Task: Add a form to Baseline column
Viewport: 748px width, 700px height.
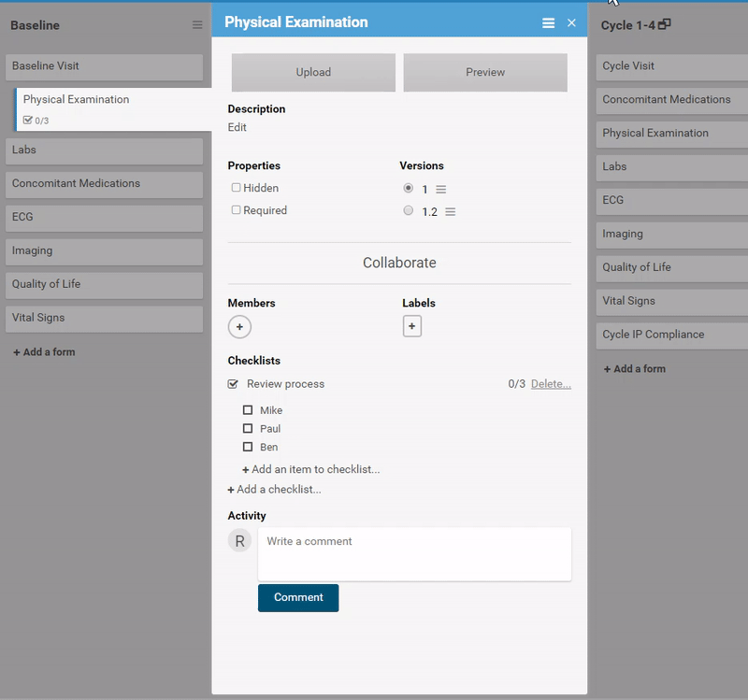Action: (44, 352)
